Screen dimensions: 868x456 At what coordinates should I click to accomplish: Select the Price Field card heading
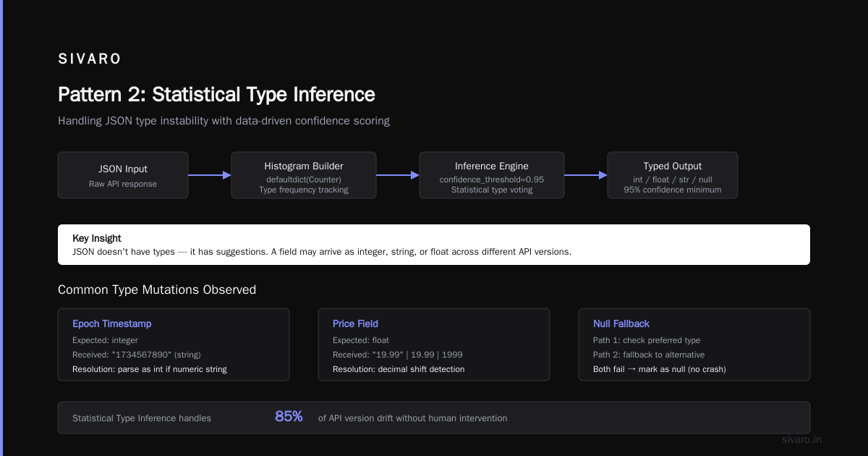(355, 324)
